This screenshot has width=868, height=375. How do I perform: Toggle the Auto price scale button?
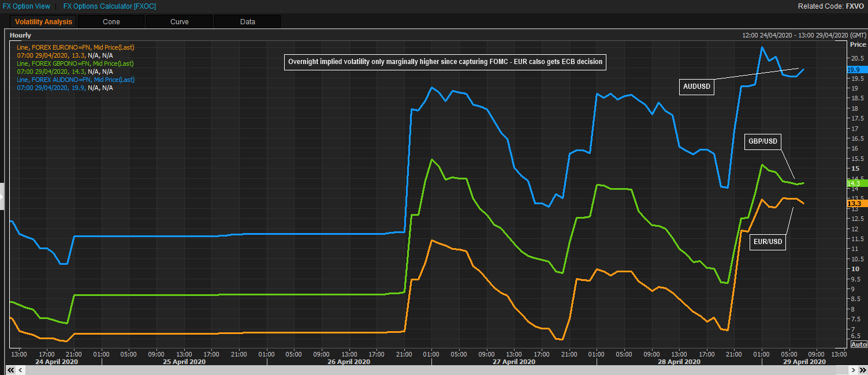point(859,344)
